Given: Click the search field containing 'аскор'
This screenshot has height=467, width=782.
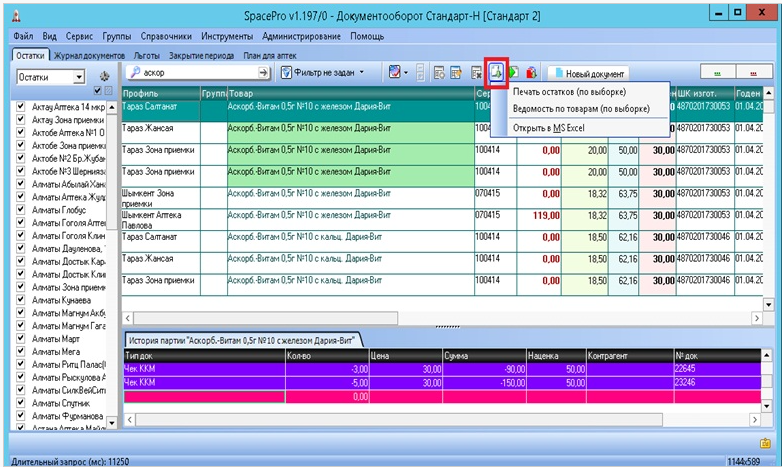Looking at the screenshot, I should tap(199, 73).
